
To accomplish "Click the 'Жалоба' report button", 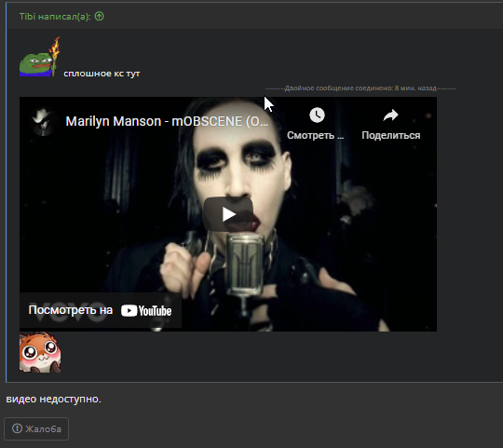I will (36, 428).
